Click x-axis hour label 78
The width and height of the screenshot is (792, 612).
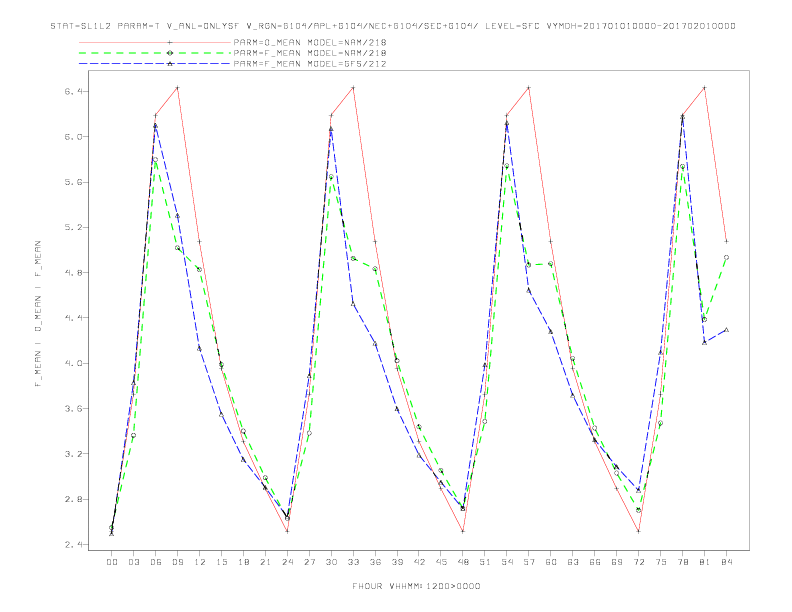click(683, 562)
